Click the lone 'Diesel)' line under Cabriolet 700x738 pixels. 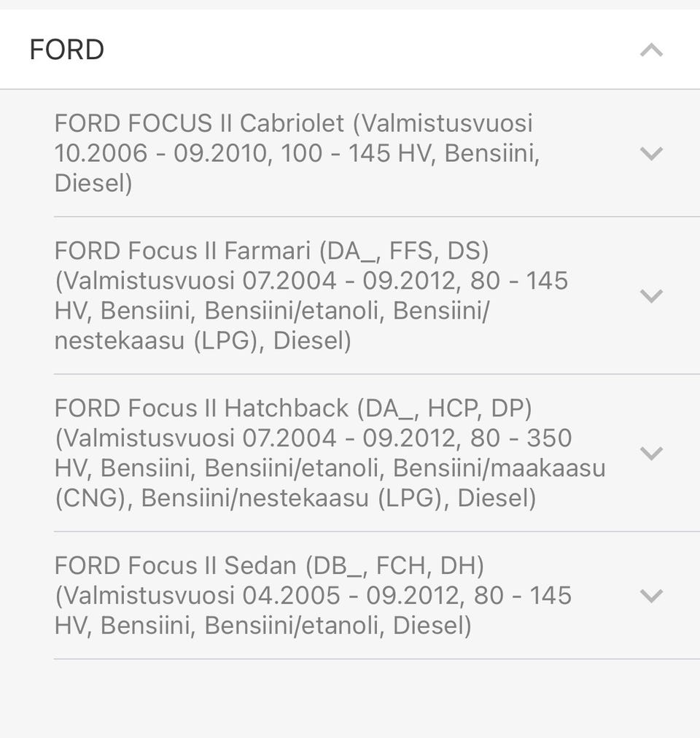pyautogui.click(x=93, y=183)
